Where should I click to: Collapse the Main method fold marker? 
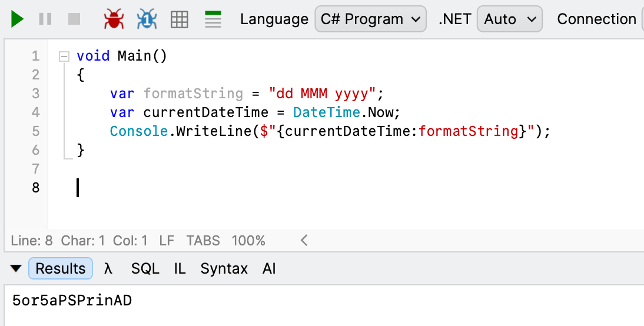pyautogui.click(x=64, y=56)
